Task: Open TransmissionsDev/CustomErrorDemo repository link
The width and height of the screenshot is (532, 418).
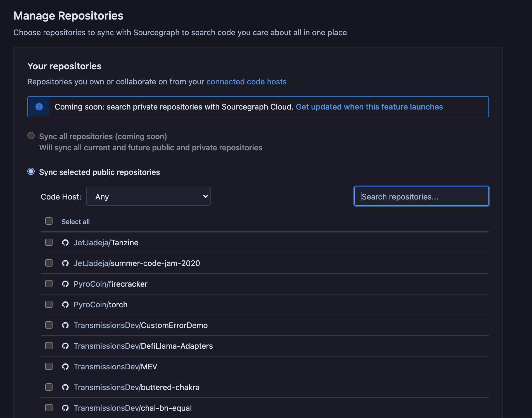Action: click(x=141, y=325)
